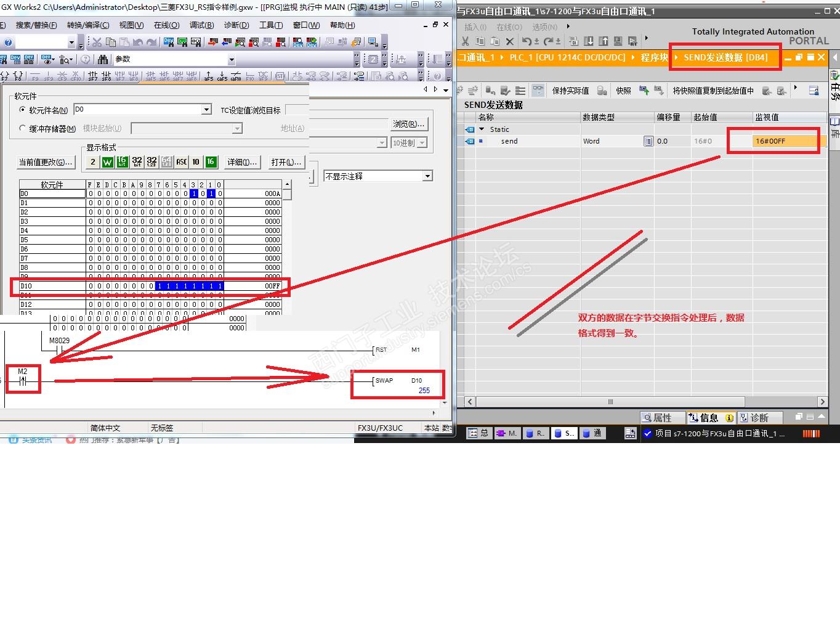Toggle the monitor-all glasses icon in DB toolbar
This screenshot has height=631, width=840.
(x=538, y=90)
